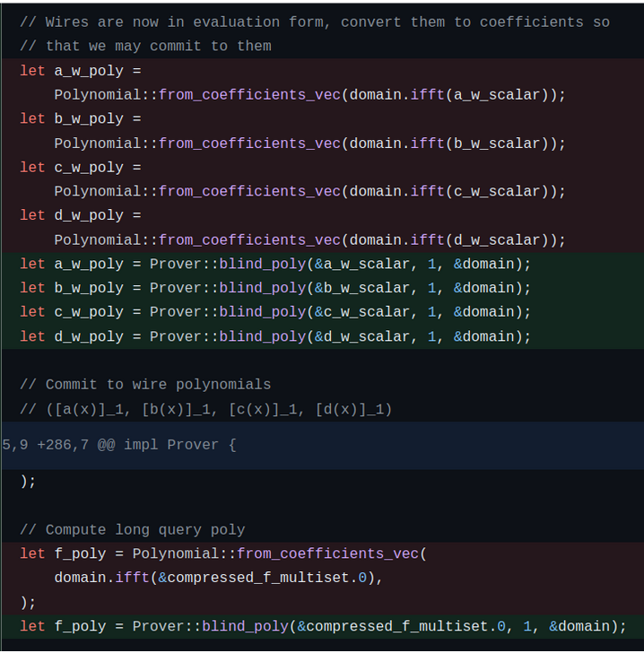Click comment 'that we may commit to them'
This screenshot has width=644, height=653.
145,46
